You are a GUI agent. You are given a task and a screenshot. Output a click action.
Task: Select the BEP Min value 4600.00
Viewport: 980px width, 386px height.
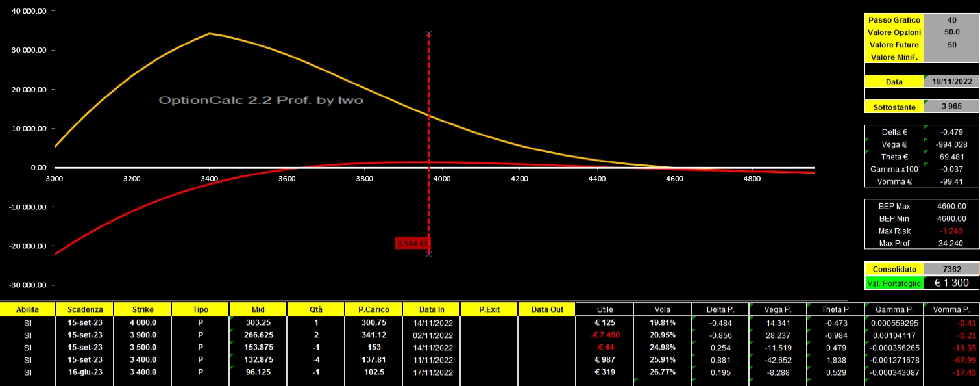point(951,218)
